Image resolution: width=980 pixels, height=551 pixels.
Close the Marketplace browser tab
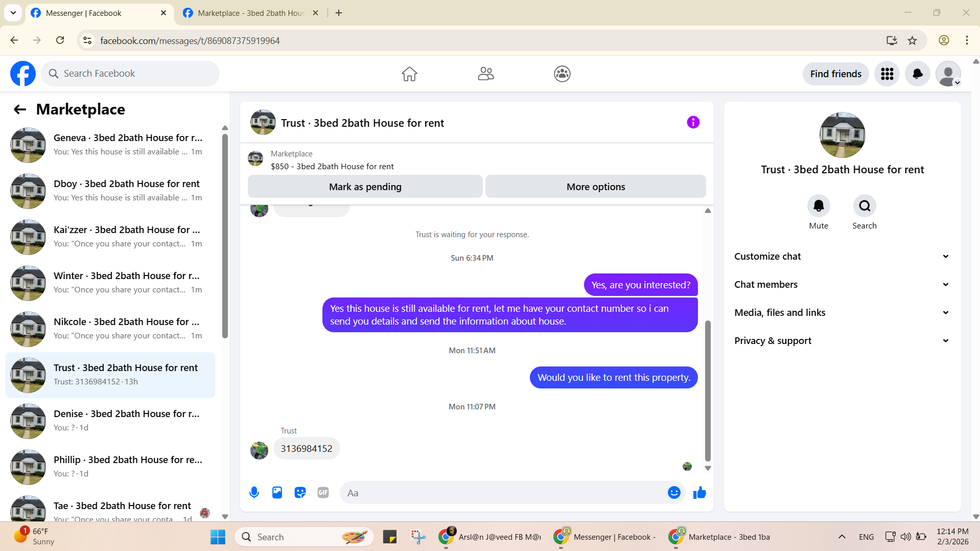[x=315, y=13]
